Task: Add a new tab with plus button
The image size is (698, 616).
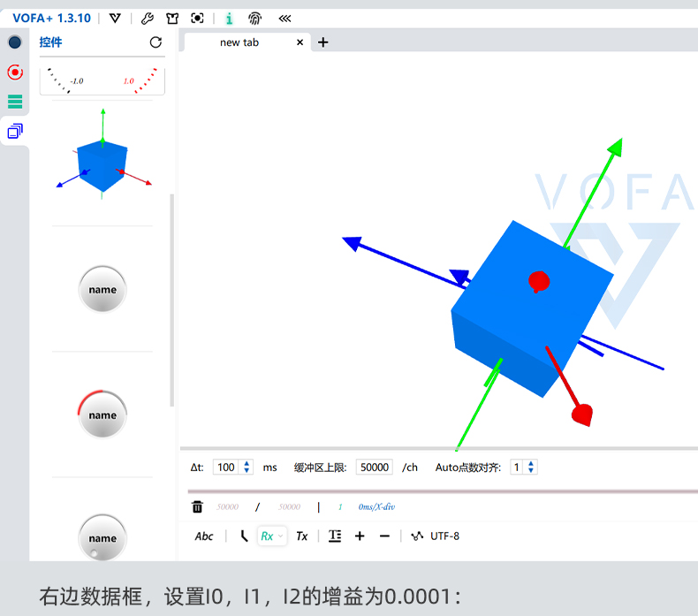Action: 322,42
